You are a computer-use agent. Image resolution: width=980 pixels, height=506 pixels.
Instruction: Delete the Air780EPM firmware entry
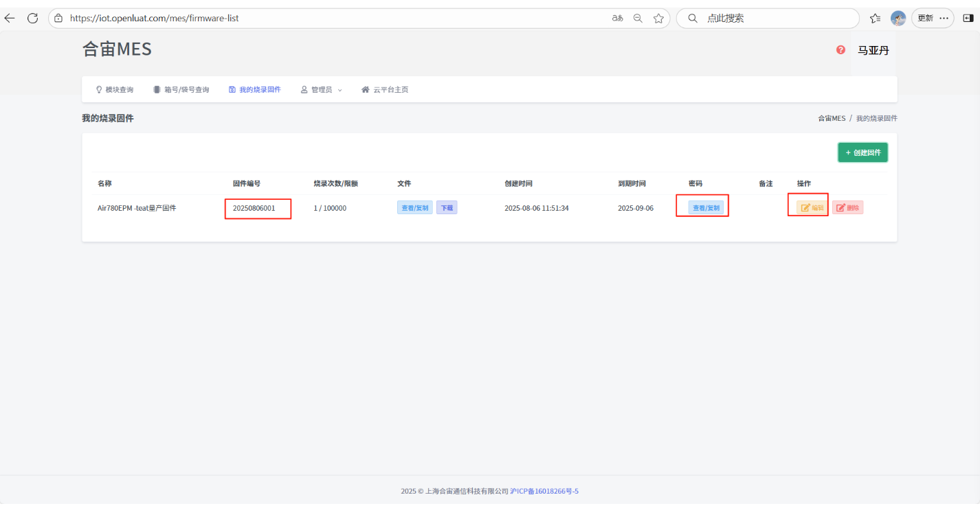coord(847,208)
